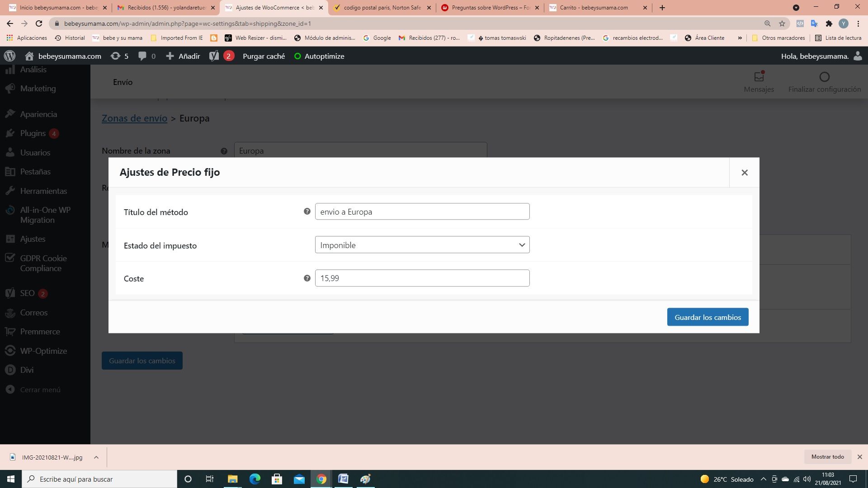Open Microsoft Edge from taskbar

(255, 479)
